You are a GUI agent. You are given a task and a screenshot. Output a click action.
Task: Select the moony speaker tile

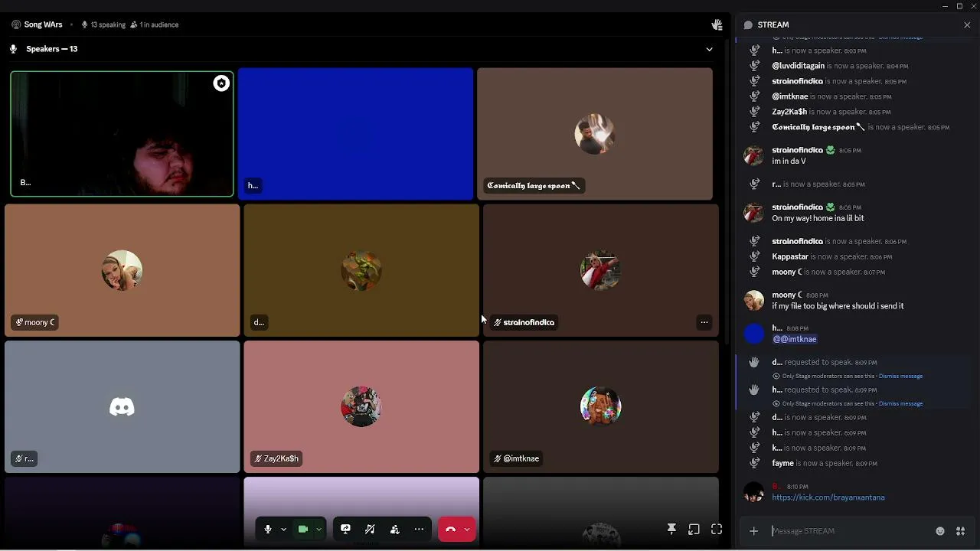122,270
